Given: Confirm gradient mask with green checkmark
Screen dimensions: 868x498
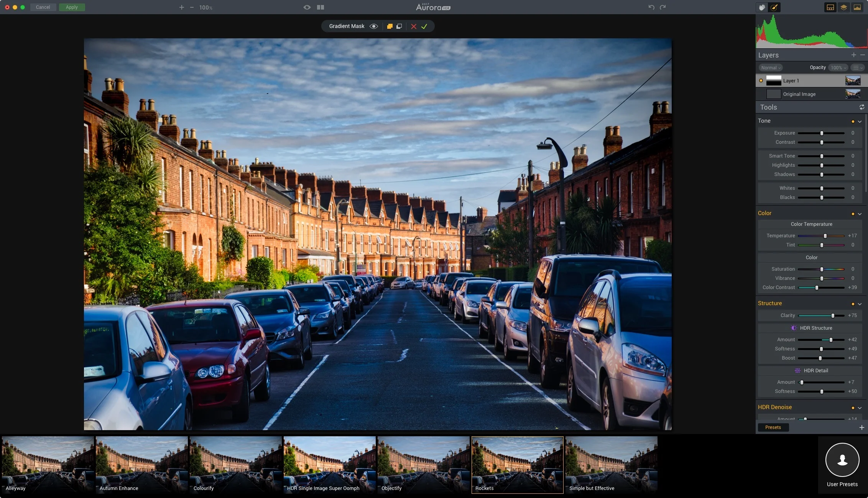Looking at the screenshot, I should click(x=424, y=26).
